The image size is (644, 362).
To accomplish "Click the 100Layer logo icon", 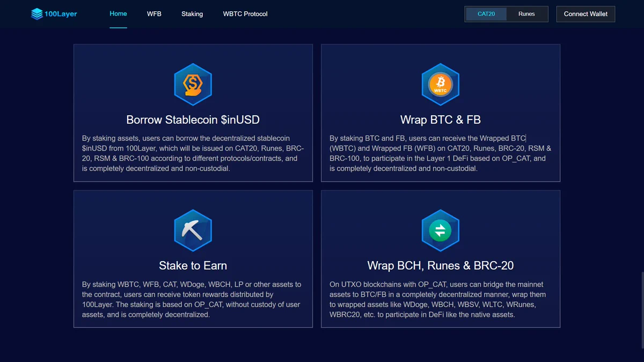I will 37,14.
